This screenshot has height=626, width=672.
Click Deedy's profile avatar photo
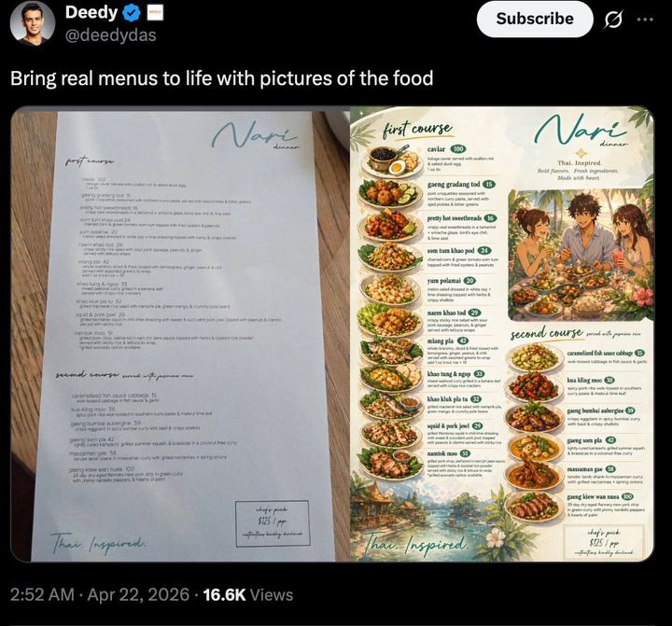(33, 23)
